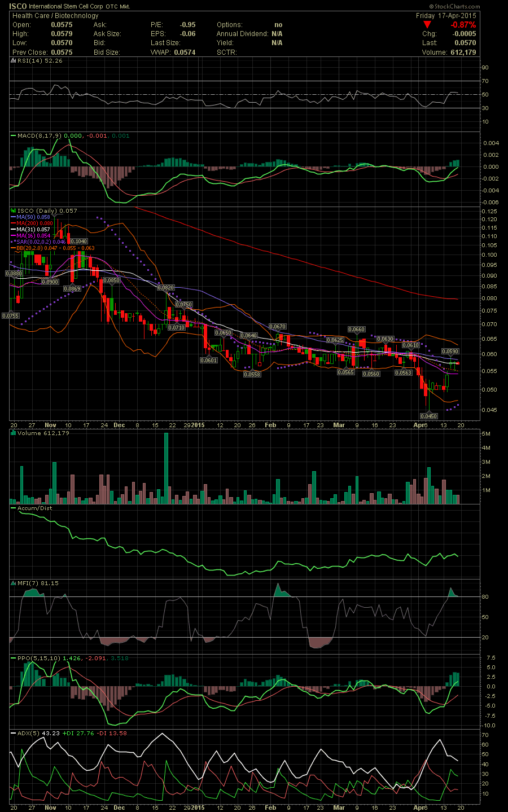The width and height of the screenshot is (508, 812).
Task: Click the MFI(7) 81.15 indicator label
Action: click(x=35, y=583)
